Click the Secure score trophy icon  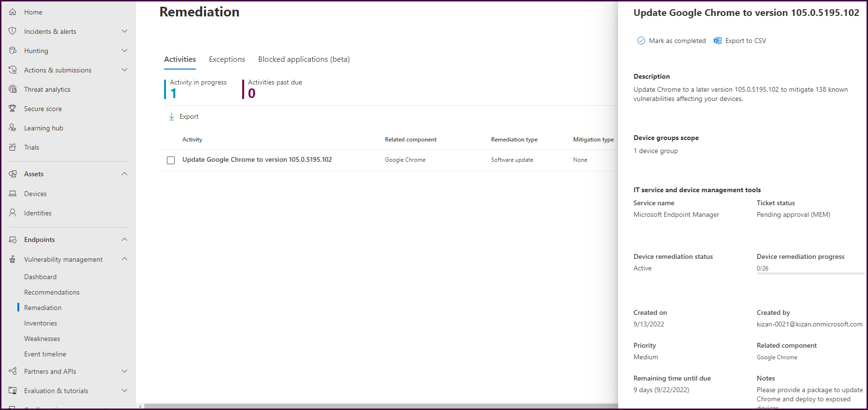[x=13, y=109]
